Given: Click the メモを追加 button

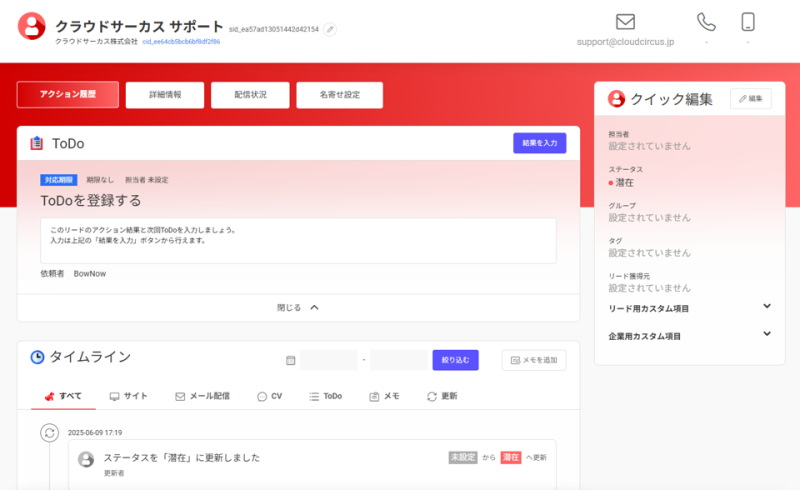Looking at the screenshot, I should (x=534, y=360).
